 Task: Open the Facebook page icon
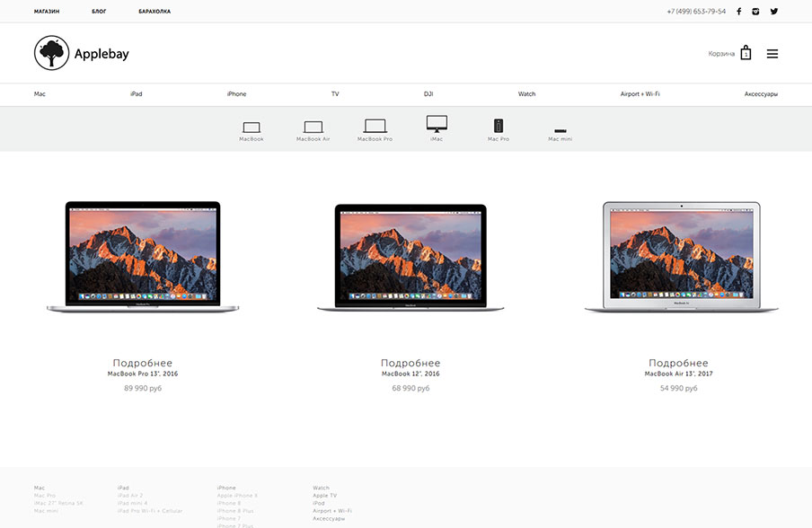(x=739, y=12)
